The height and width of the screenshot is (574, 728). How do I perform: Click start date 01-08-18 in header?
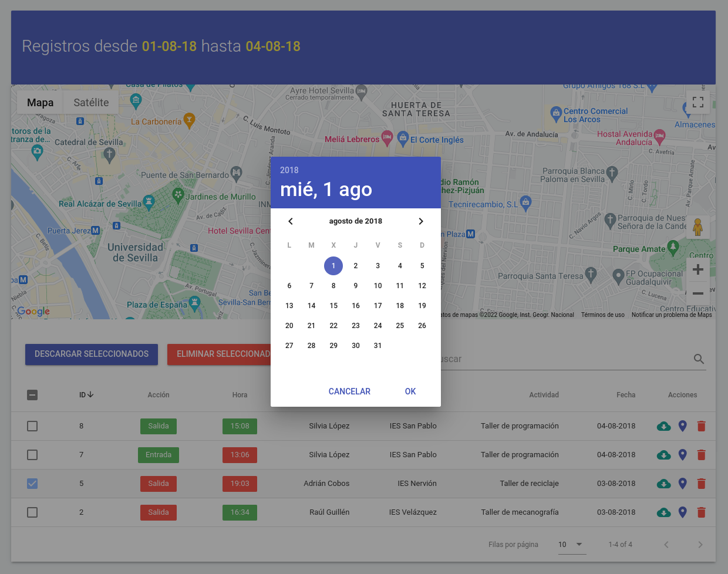(x=169, y=46)
